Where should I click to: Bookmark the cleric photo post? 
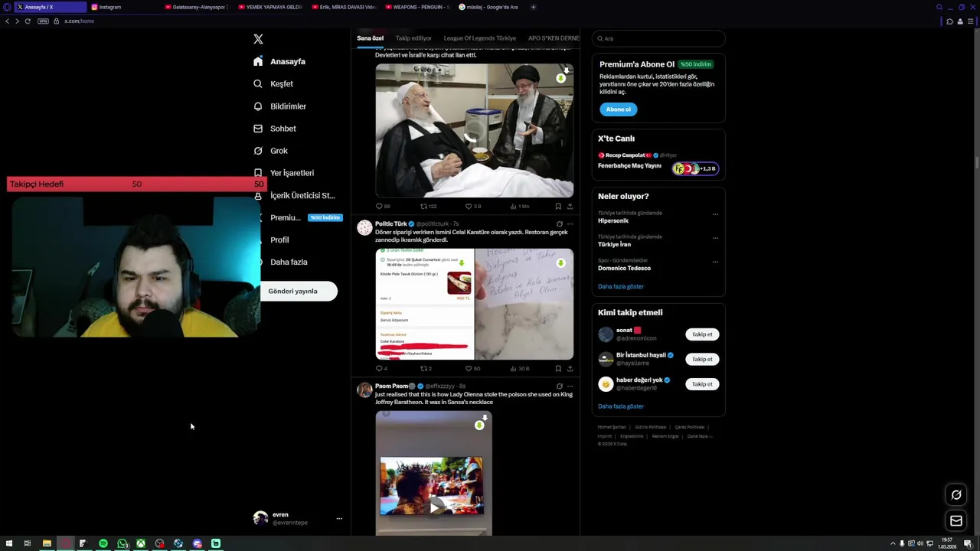click(558, 206)
